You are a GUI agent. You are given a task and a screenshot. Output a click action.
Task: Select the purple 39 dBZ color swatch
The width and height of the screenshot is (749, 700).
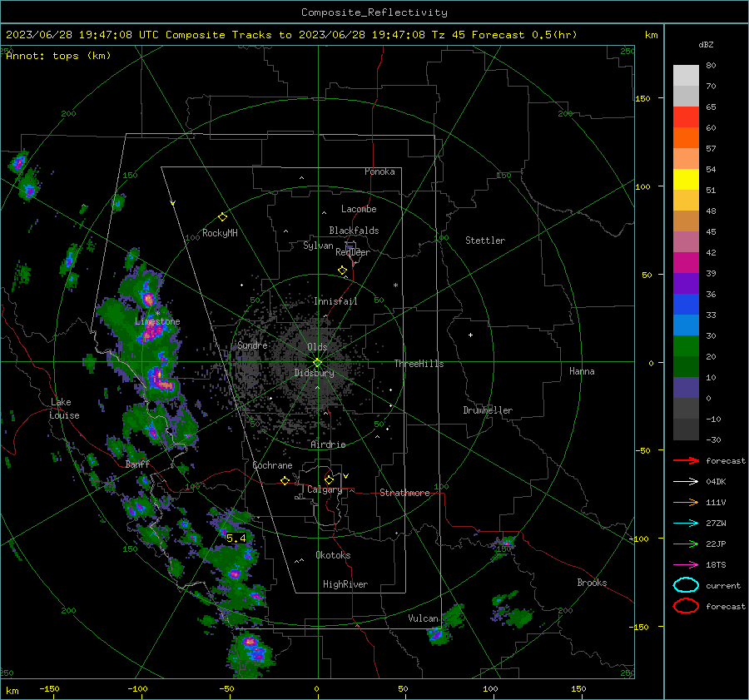686,283
